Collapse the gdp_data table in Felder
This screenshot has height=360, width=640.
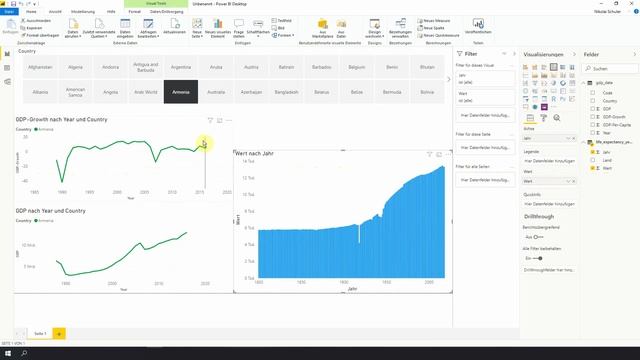584,83
